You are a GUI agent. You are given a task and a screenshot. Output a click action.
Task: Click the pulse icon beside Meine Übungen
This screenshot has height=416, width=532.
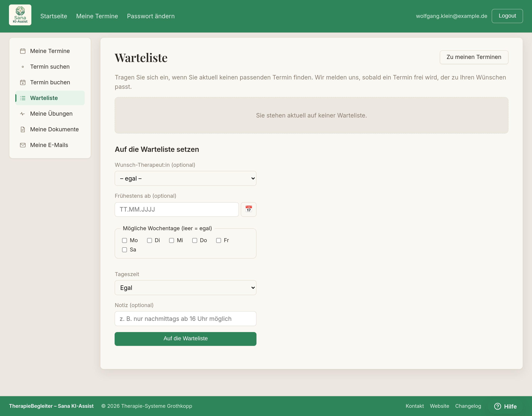(x=23, y=114)
